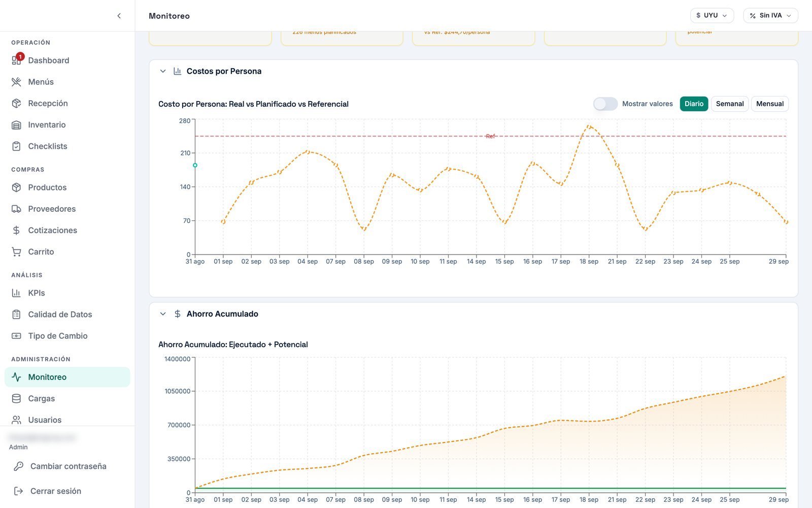Click the Productos box icon
Viewport: 812px width, 508px height.
16,187
